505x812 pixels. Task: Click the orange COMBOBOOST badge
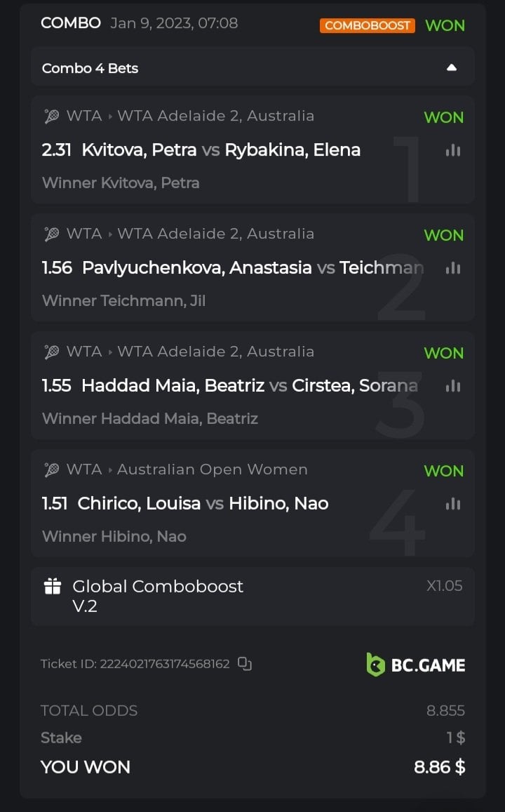click(x=368, y=25)
